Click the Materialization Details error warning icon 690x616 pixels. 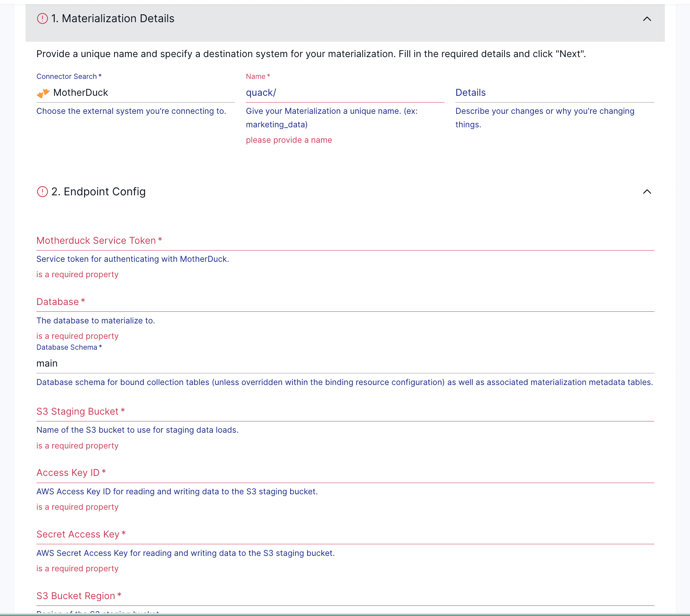[x=42, y=18]
